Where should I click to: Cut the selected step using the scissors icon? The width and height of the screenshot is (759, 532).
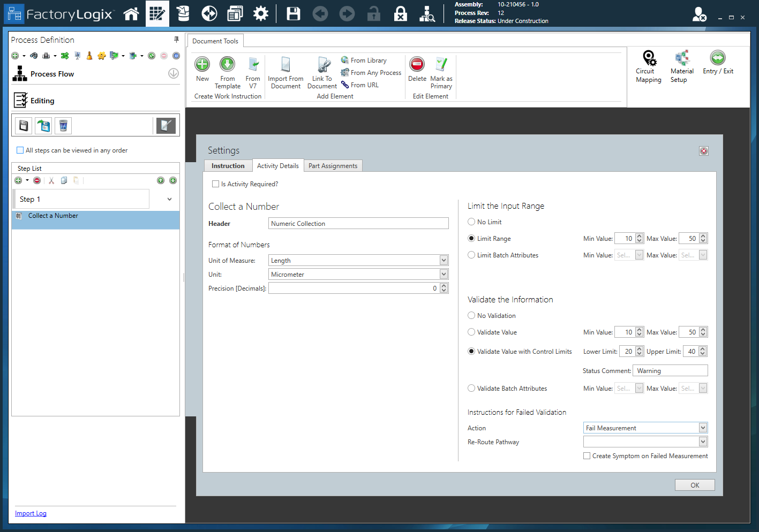pyautogui.click(x=51, y=180)
